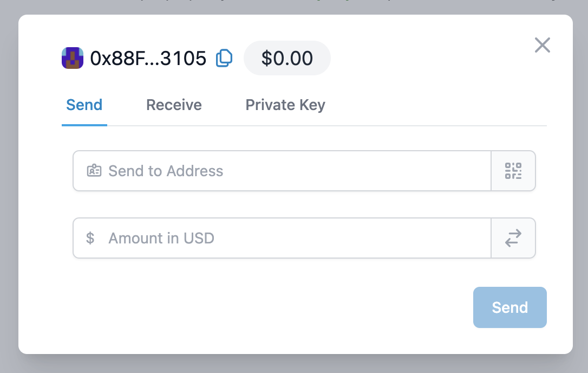Click the 0x88F...3105 address text
Viewport: 588px width, 373px height.
(x=148, y=58)
